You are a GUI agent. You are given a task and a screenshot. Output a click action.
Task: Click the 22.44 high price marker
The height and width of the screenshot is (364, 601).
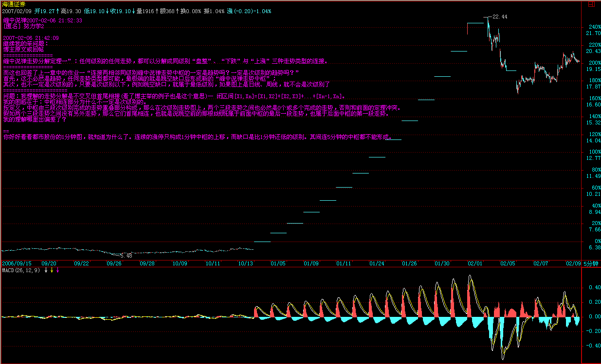(x=499, y=17)
